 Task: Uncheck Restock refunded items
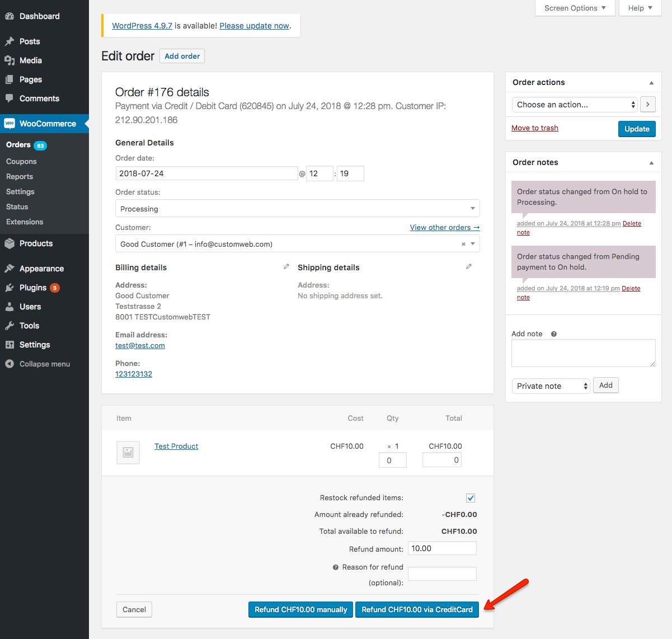[471, 497]
